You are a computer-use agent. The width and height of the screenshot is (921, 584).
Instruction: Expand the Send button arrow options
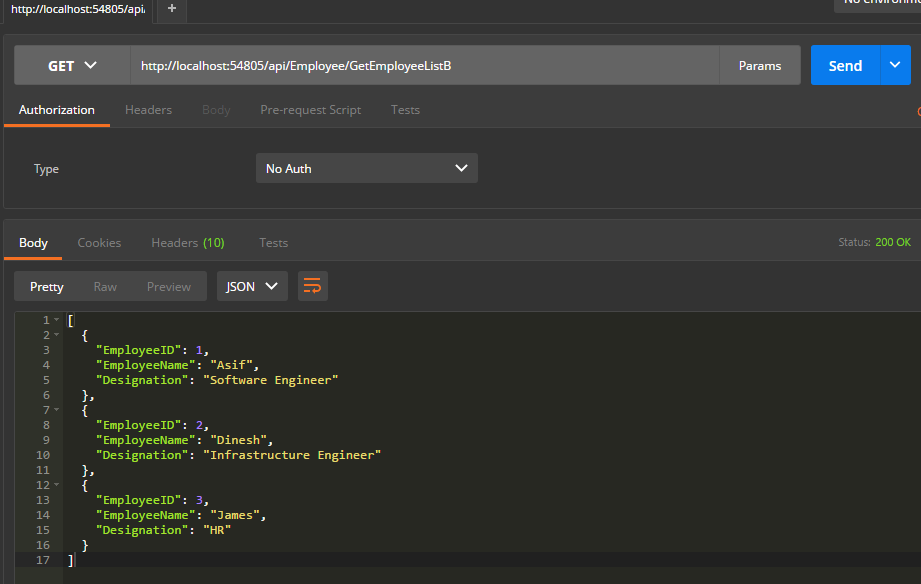894,65
